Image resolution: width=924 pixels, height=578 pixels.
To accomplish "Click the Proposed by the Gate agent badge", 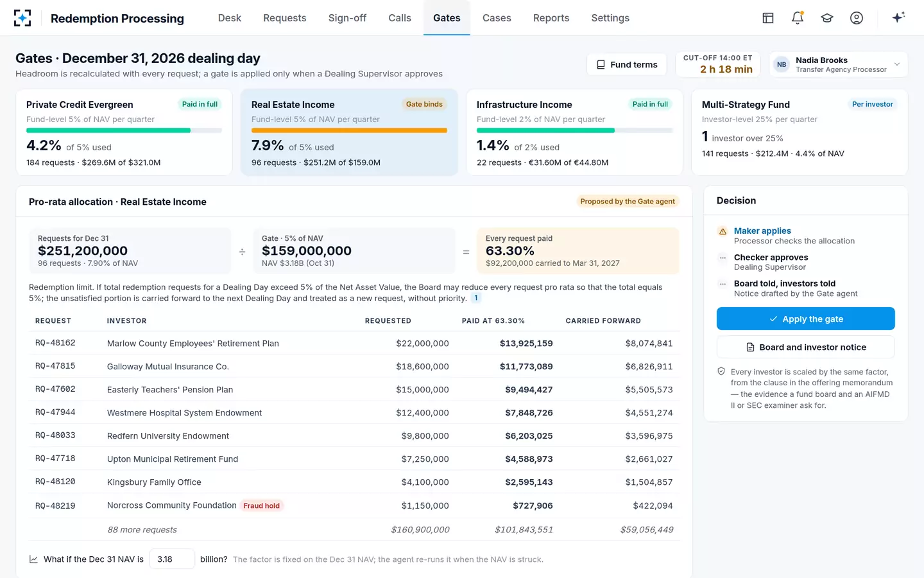I will 628,201.
